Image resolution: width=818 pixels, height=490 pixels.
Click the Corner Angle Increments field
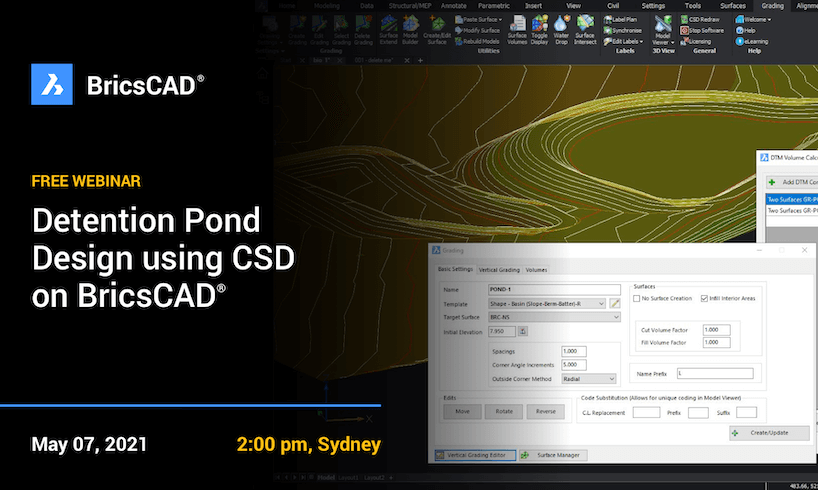pos(574,365)
